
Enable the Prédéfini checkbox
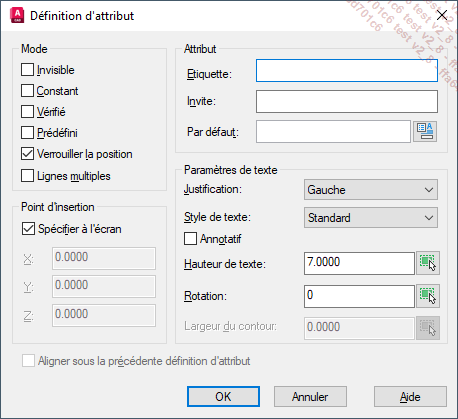27,133
